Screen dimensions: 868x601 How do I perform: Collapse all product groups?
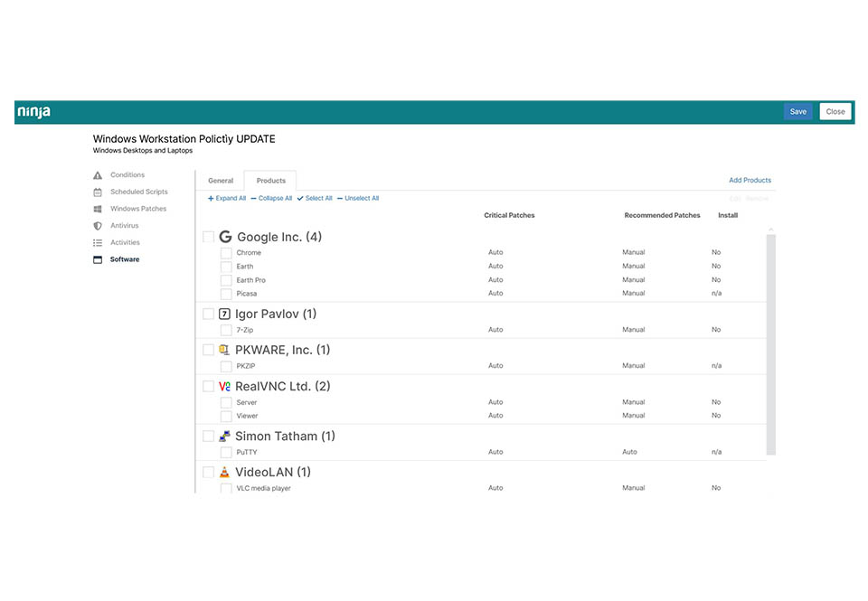pyautogui.click(x=271, y=198)
